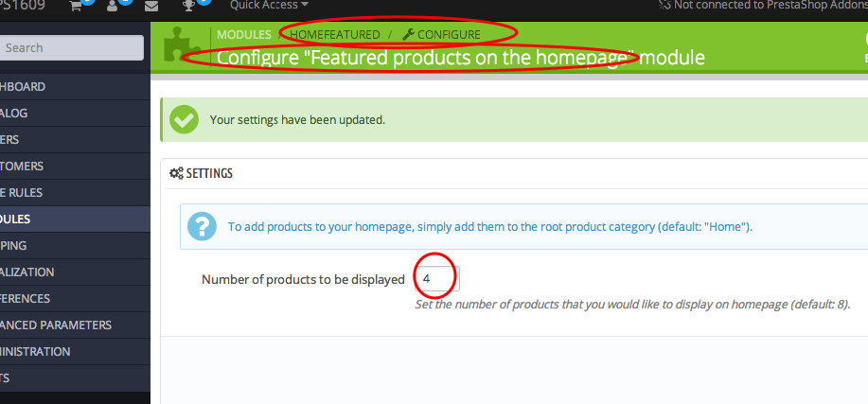868x404 pixels.
Task: Click the green checkmark success icon
Action: pos(184,119)
